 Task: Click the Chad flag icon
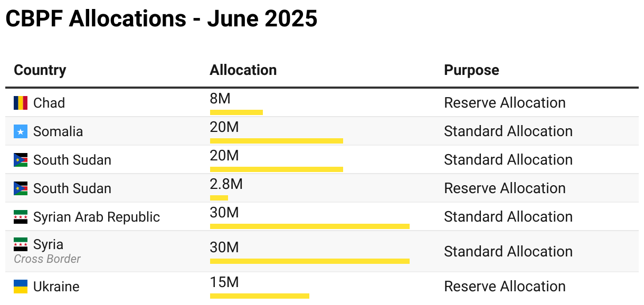click(x=21, y=103)
